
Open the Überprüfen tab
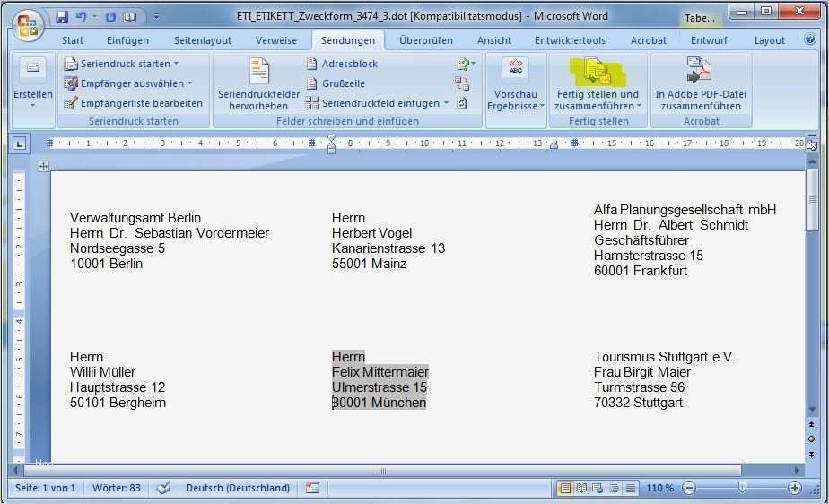(425, 40)
